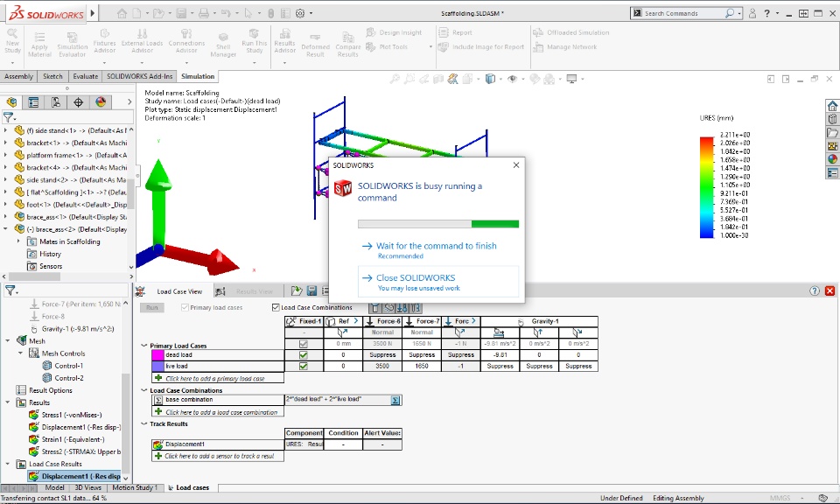Collapse the Mesh Controls node
Image resolution: width=840 pixels, height=504 pixels.
pyautogui.click(x=20, y=353)
